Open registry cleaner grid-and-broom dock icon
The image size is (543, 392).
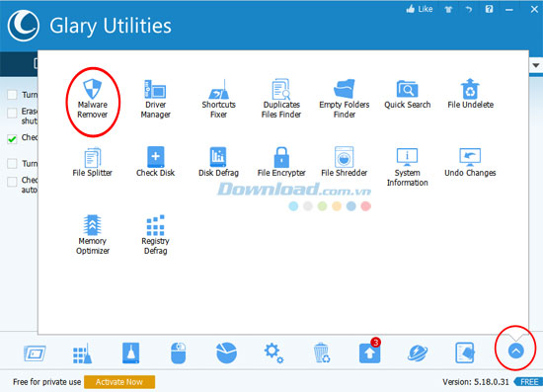tap(82, 353)
